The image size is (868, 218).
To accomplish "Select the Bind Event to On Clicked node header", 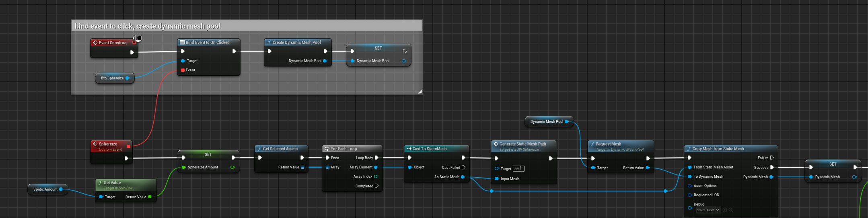I will click(208, 42).
